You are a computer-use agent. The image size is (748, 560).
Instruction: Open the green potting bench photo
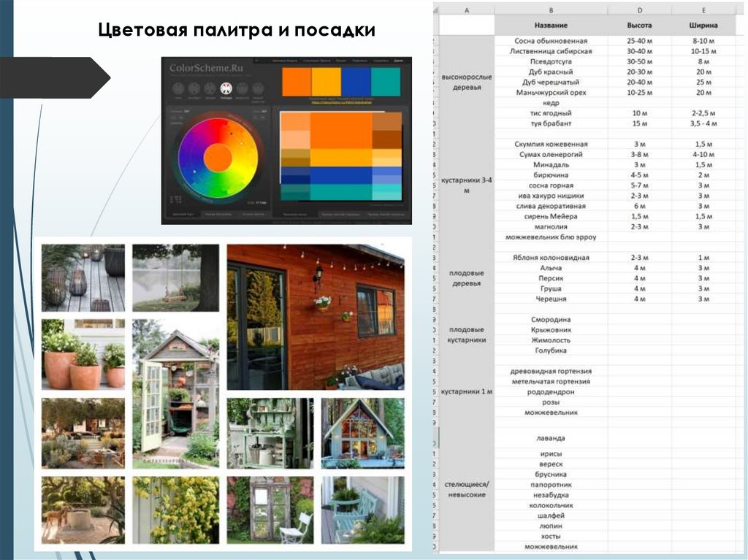(270, 433)
